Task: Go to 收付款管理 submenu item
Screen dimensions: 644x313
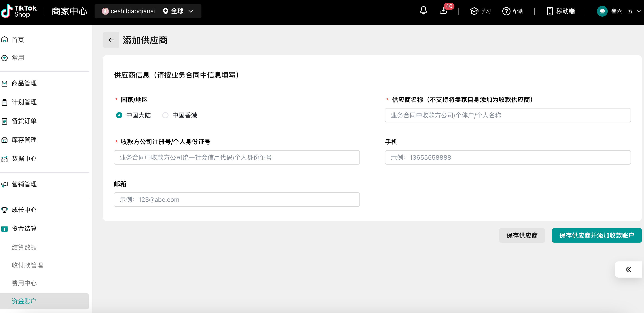Action: (27, 265)
